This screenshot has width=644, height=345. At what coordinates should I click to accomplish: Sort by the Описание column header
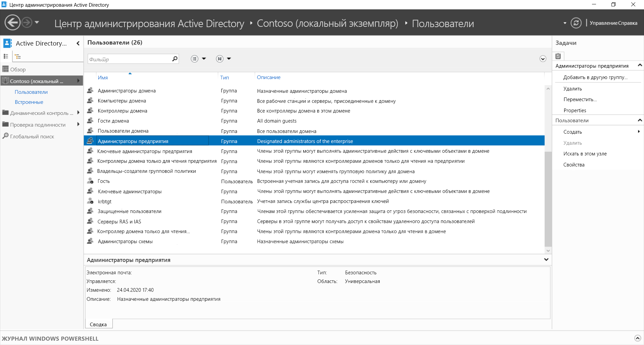tap(268, 77)
